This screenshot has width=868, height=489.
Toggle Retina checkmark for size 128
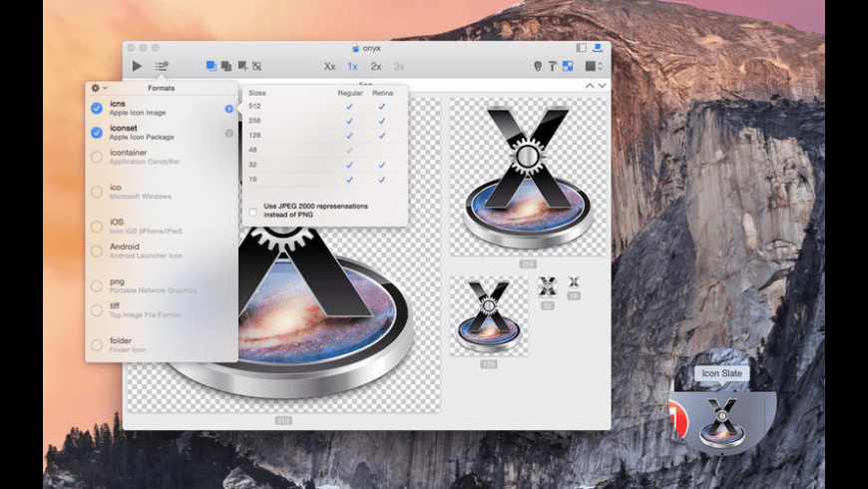click(x=382, y=135)
